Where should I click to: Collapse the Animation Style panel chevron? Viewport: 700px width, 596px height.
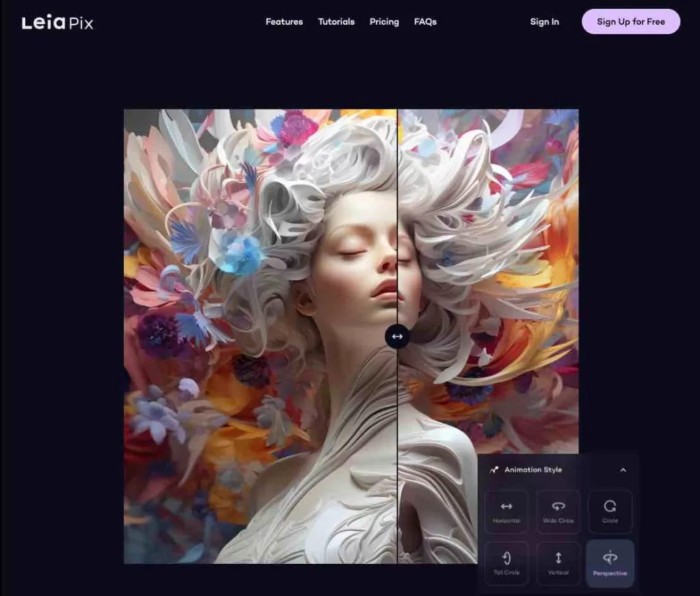point(623,470)
